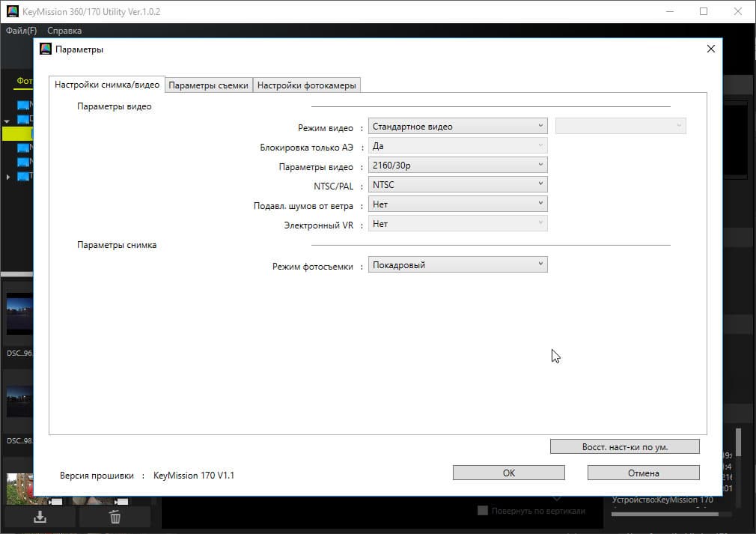Open the Справка menu
This screenshot has height=534, width=756.
[x=64, y=31]
